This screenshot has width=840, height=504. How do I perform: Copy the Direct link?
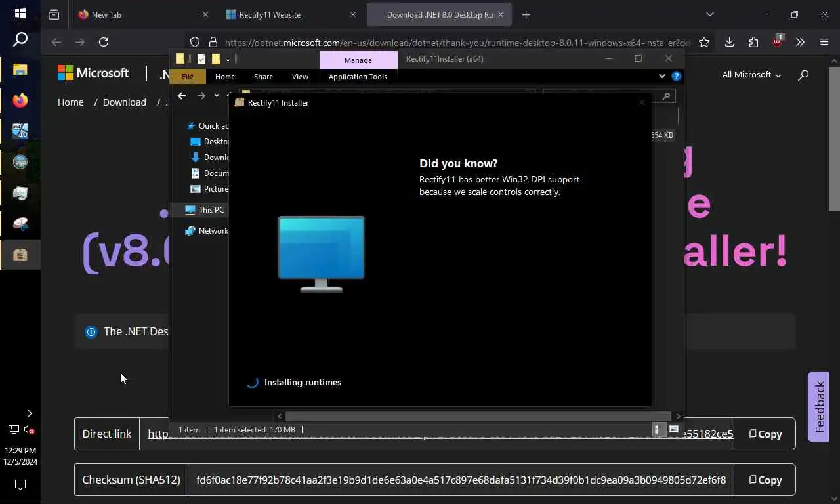[x=765, y=434]
